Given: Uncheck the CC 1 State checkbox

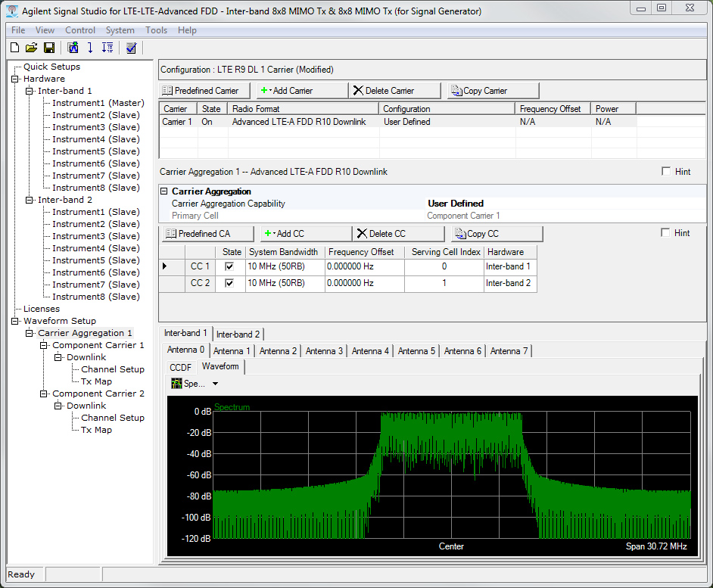Looking at the screenshot, I should 229,266.
